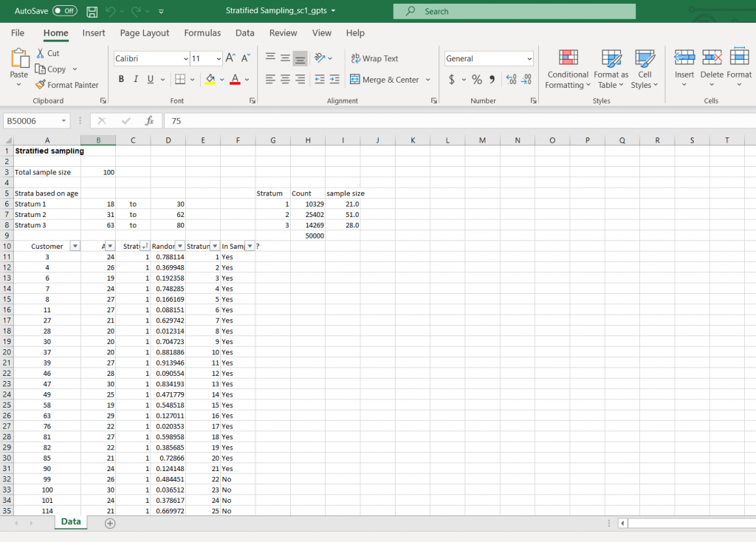Viewport: 756px width, 542px height.
Task: Toggle Bold formatting
Action: 121,79
